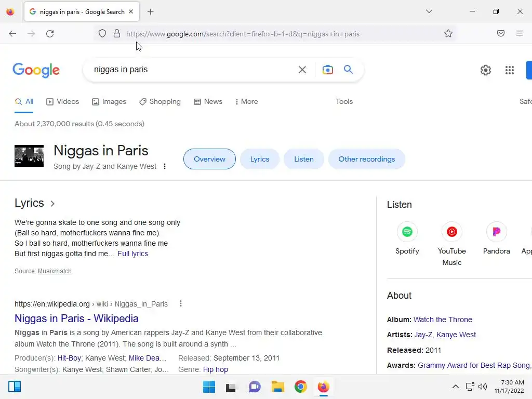Image resolution: width=532 pixels, height=399 pixels.
Task: Expand the list all tabs dropdown
Action: pyautogui.click(x=429, y=11)
